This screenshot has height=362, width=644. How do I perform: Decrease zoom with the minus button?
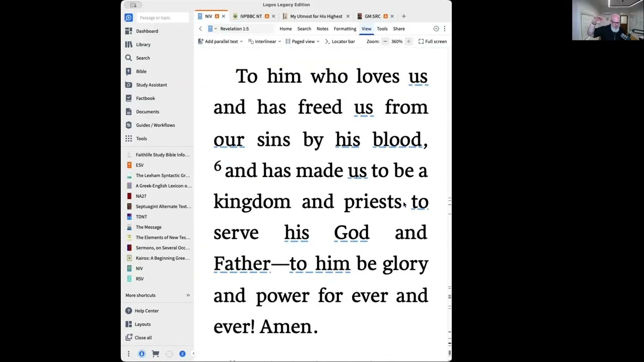(x=385, y=41)
